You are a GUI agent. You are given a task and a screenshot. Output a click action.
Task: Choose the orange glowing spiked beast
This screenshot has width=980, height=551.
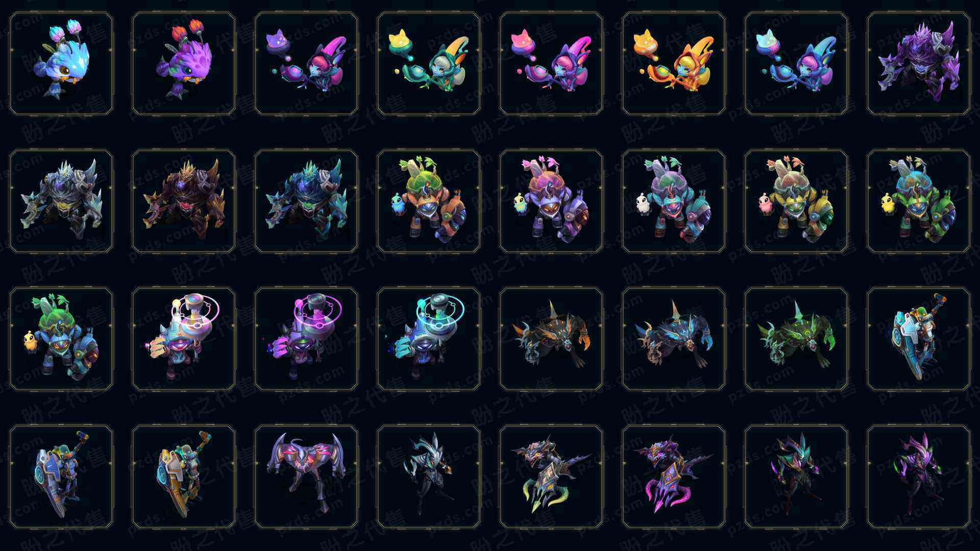coord(551,339)
